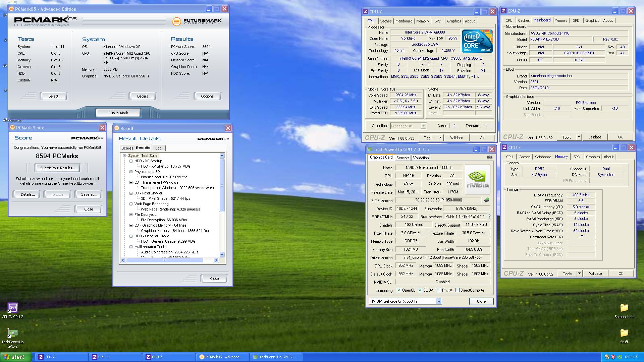Click the Futuremark Corporation logo

[x=197, y=21]
